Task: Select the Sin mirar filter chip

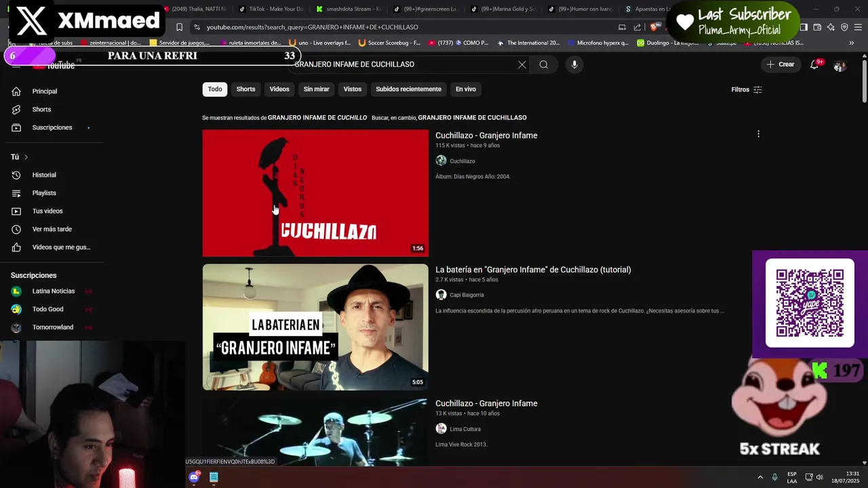Action: click(316, 89)
